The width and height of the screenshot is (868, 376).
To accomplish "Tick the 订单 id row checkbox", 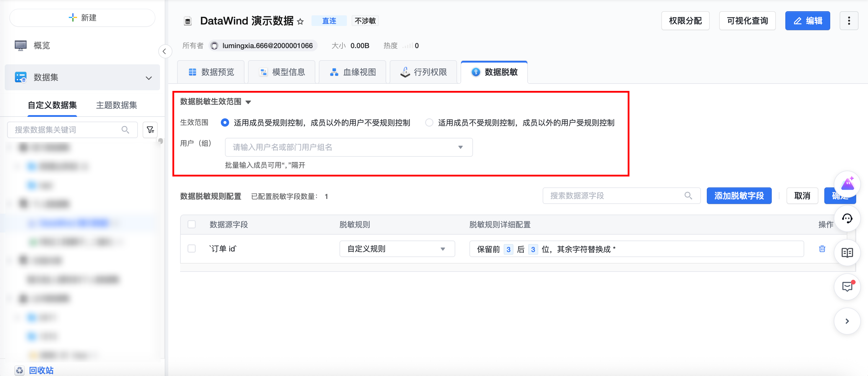I will (x=192, y=249).
